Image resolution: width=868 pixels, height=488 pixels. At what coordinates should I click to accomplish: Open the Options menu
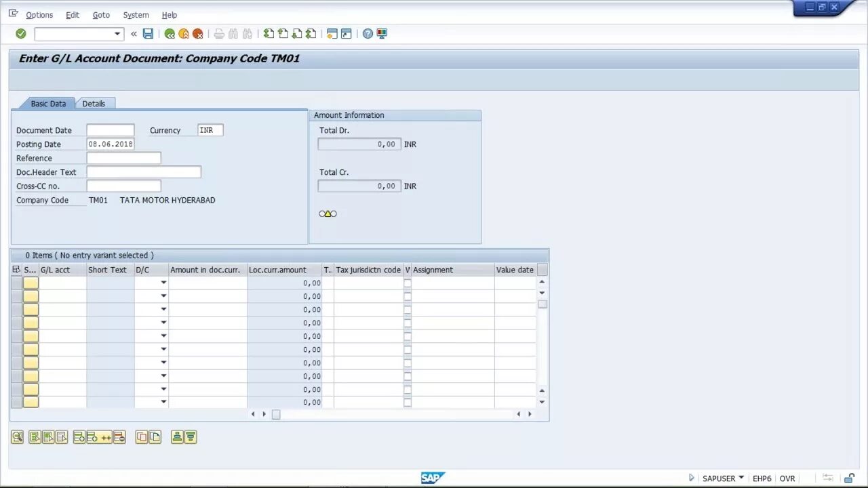[39, 15]
